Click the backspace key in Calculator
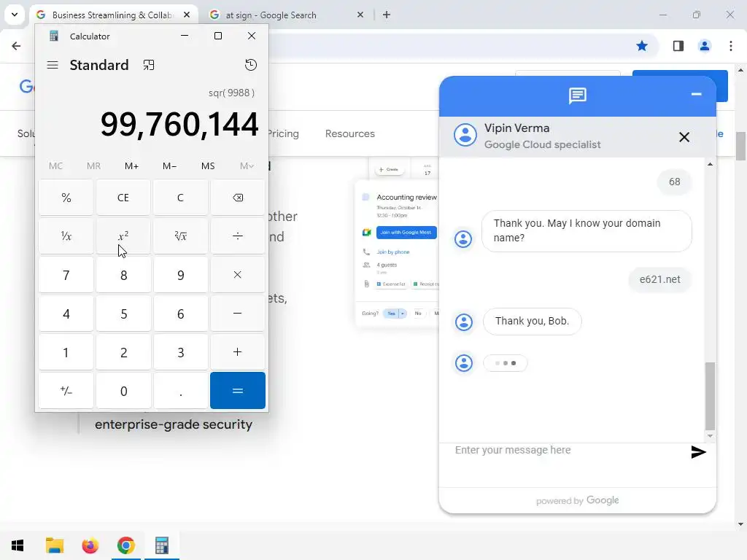Viewport: 747px width, 560px height. [238, 198]
